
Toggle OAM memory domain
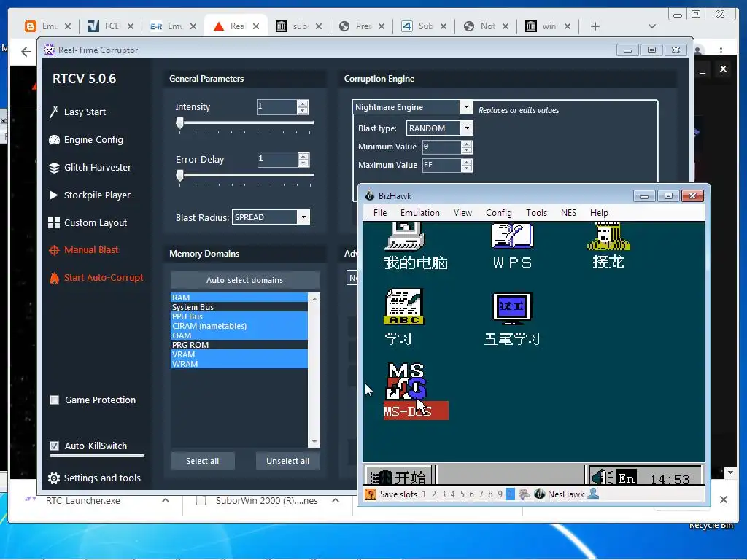pos(239,335)
